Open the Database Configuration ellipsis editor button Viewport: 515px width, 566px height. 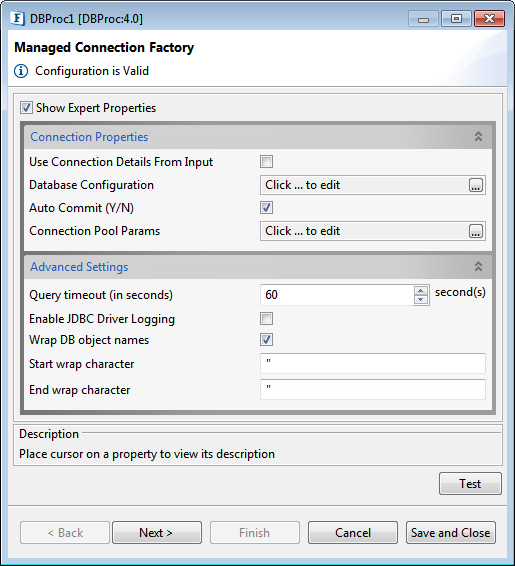(476, 185)
